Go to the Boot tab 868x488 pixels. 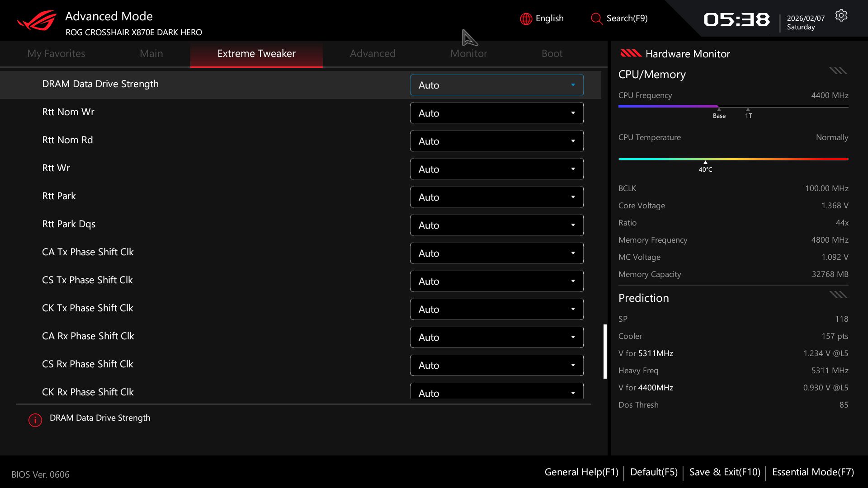click(552, 53)
